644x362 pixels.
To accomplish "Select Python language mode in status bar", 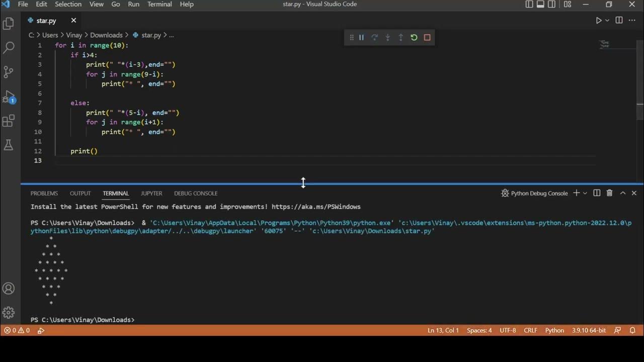I will (x=554, y=330).
